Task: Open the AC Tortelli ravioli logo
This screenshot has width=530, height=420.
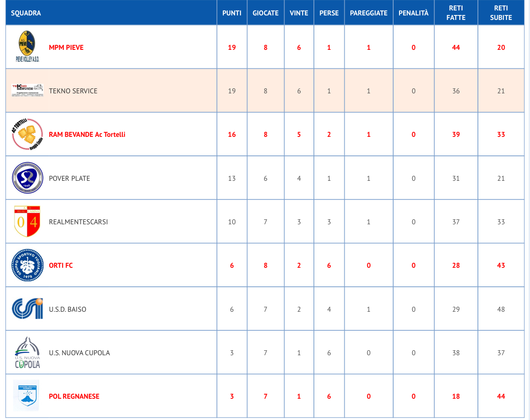Action: coord(27,134)
